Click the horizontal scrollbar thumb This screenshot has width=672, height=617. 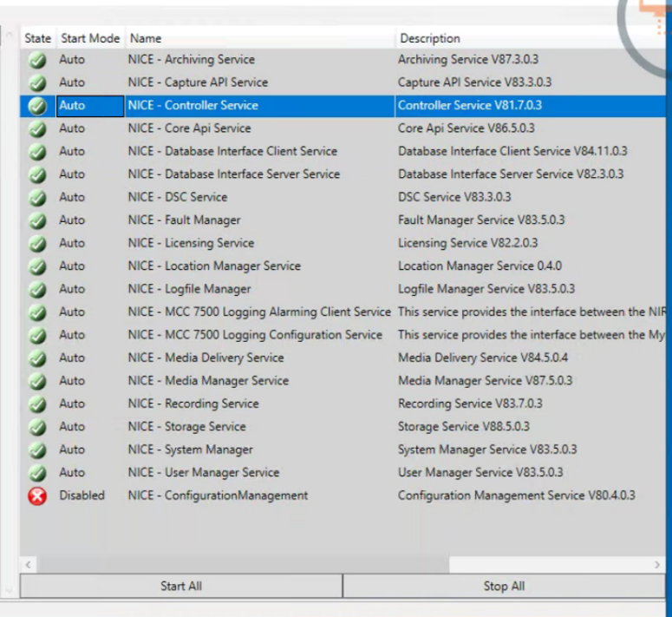(x=243, y=564)
